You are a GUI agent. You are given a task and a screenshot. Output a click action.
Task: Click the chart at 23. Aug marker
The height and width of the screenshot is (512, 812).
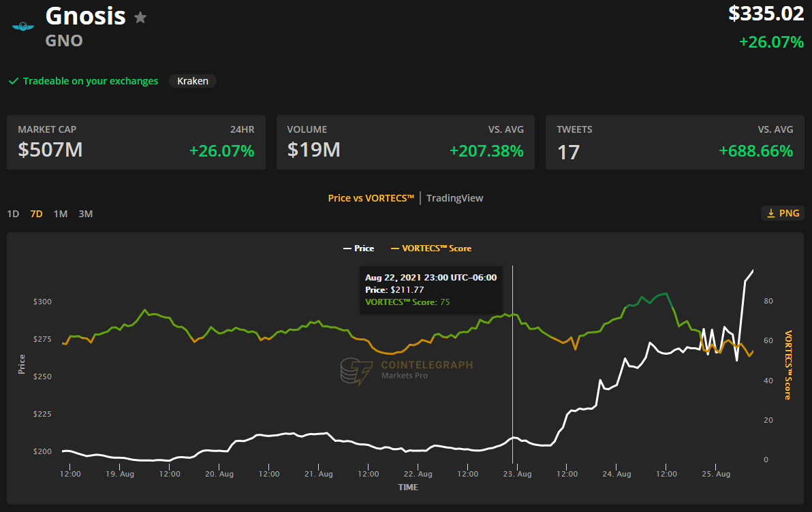[x=517, y=473]
